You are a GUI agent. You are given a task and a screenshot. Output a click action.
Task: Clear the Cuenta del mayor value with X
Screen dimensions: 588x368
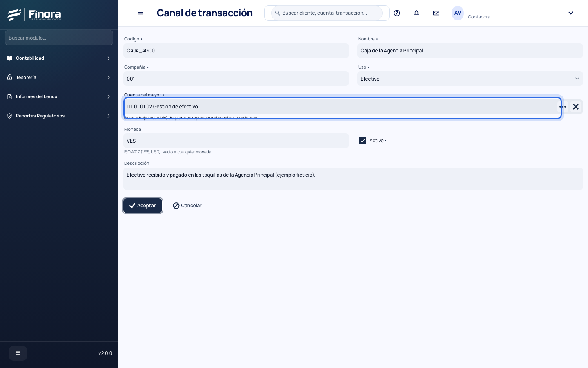pyautogui.click(x=576, y=107)
